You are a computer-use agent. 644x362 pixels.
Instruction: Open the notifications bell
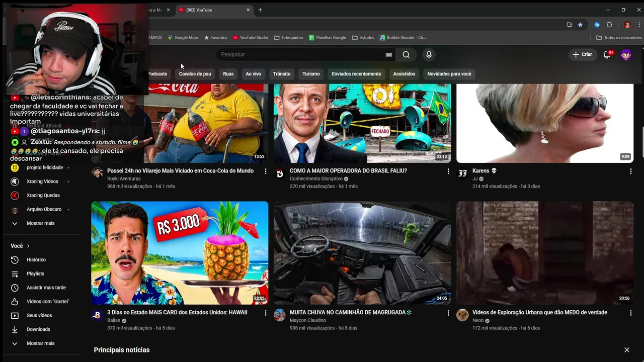pos(607,54)
